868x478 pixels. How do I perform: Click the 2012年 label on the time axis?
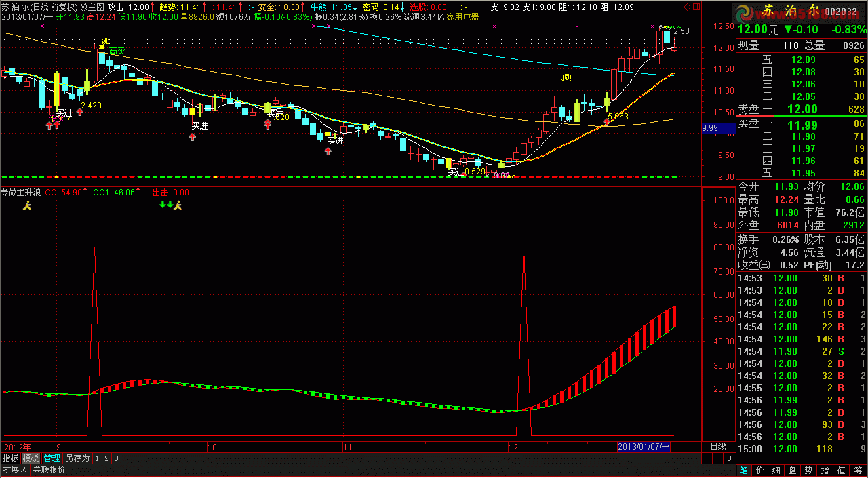point(18,447)
